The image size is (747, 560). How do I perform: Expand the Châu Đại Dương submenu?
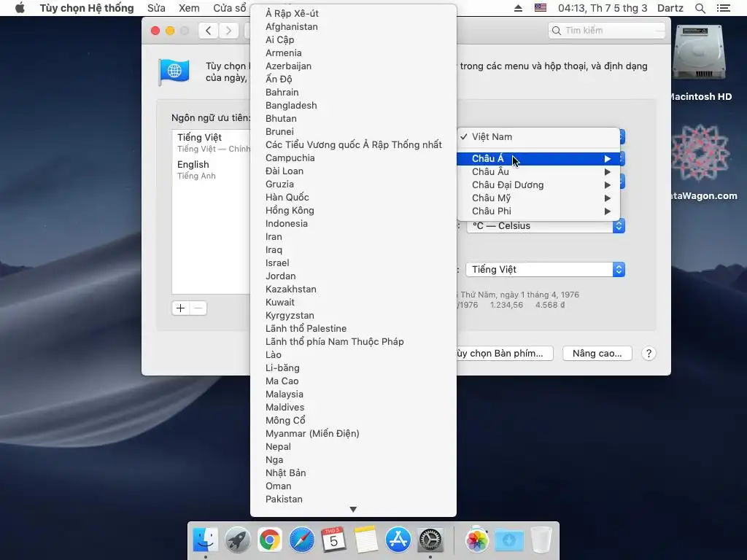point(538,184)
